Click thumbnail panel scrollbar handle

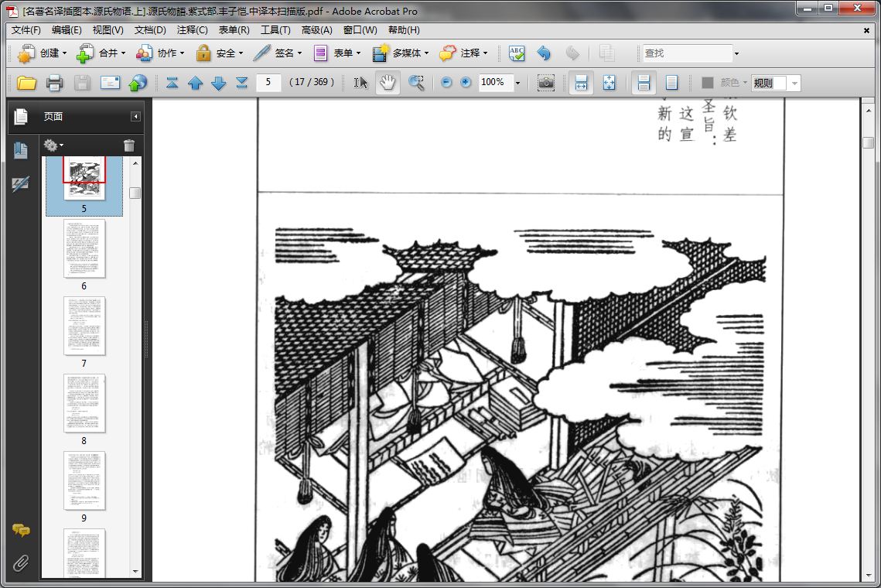tap(135, 193)
